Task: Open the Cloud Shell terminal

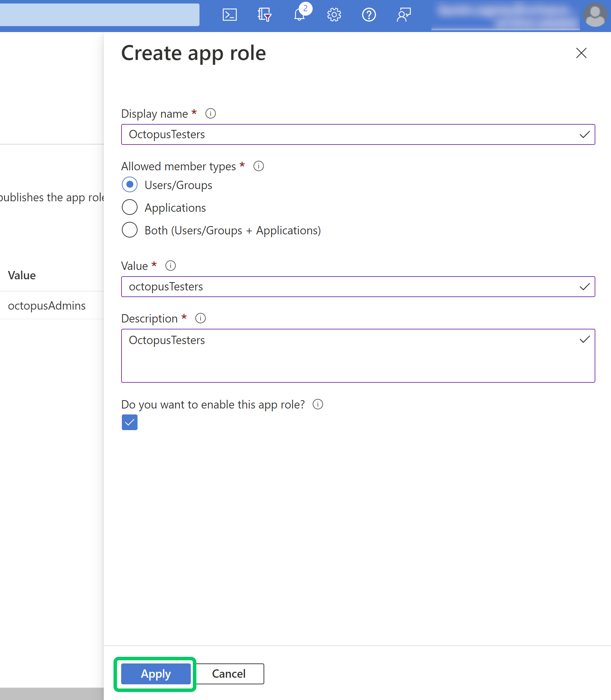Action: coord(229,15)
